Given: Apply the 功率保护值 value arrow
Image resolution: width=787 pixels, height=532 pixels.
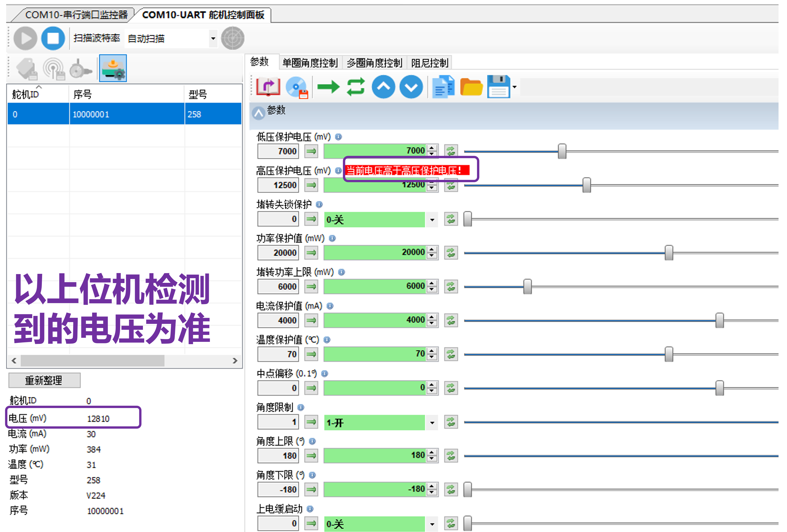Looking at the screenshot, I should click(x=311, y=253).
